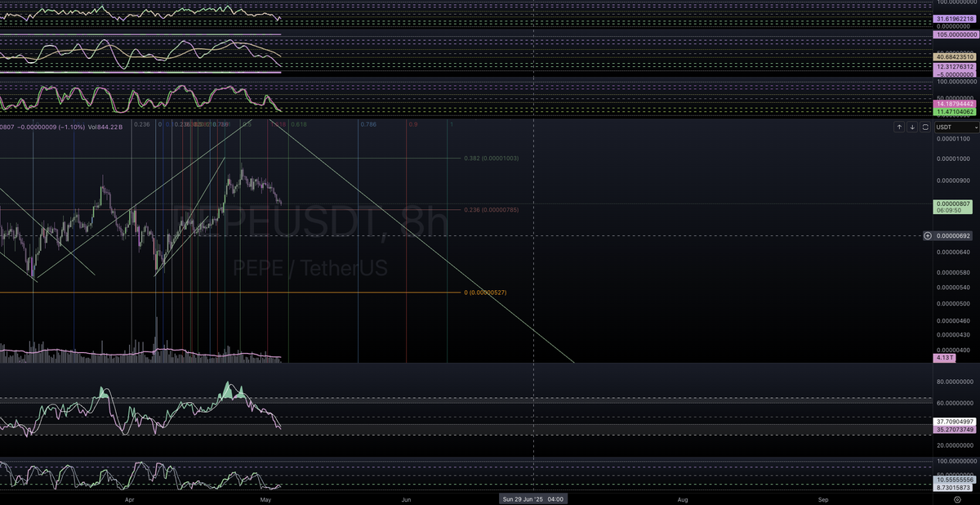Click the move pane down arrow icon
980x505 pixels.
tap(912, 127)
